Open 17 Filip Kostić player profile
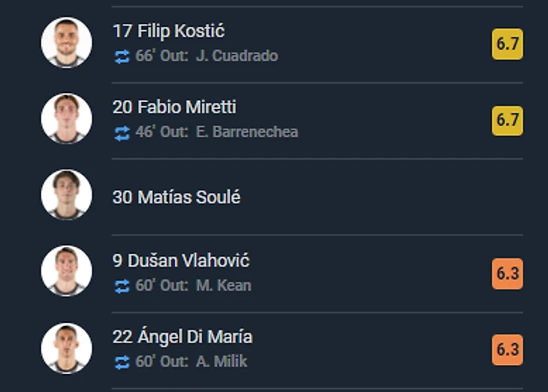 click(x=169, y=32)
